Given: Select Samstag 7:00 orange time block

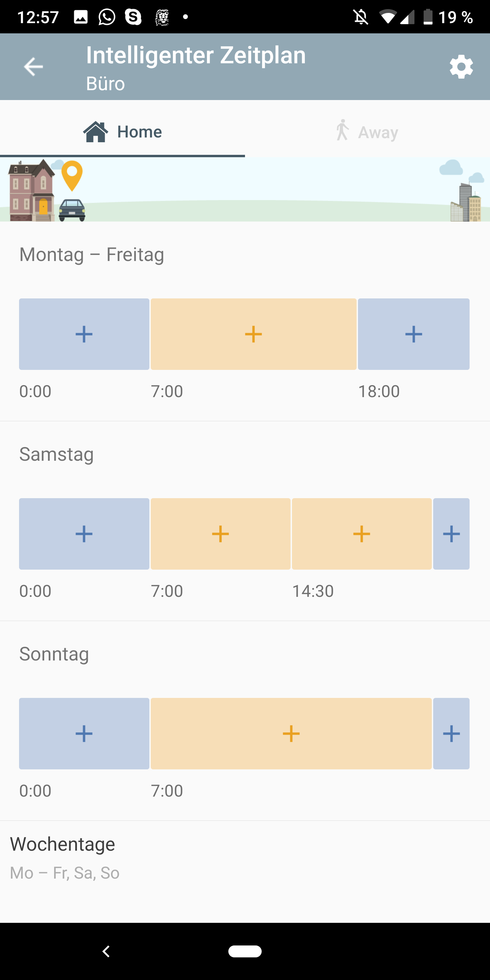Looking at the screenshot, I should (220, 534).
